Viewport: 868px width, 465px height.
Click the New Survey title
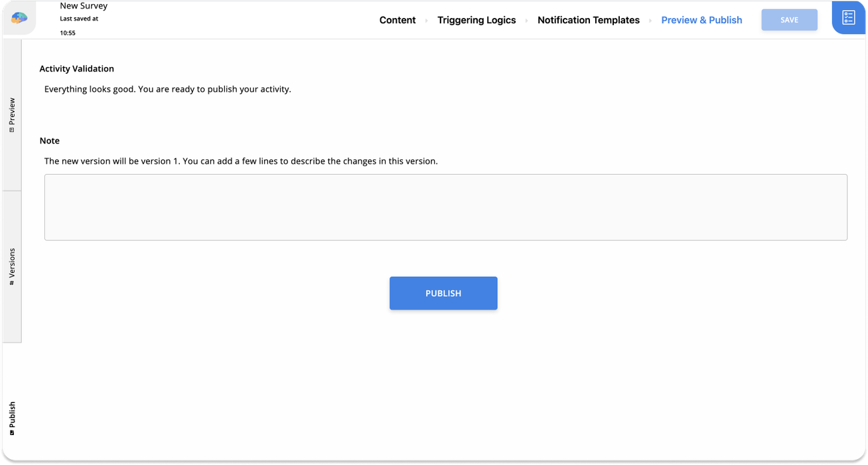coord(83,6)
